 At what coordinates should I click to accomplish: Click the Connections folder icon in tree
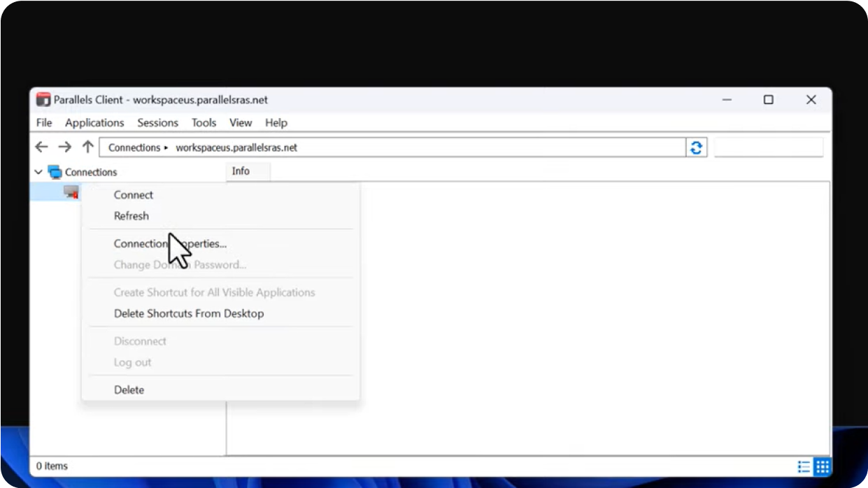[x=55, y=172]
